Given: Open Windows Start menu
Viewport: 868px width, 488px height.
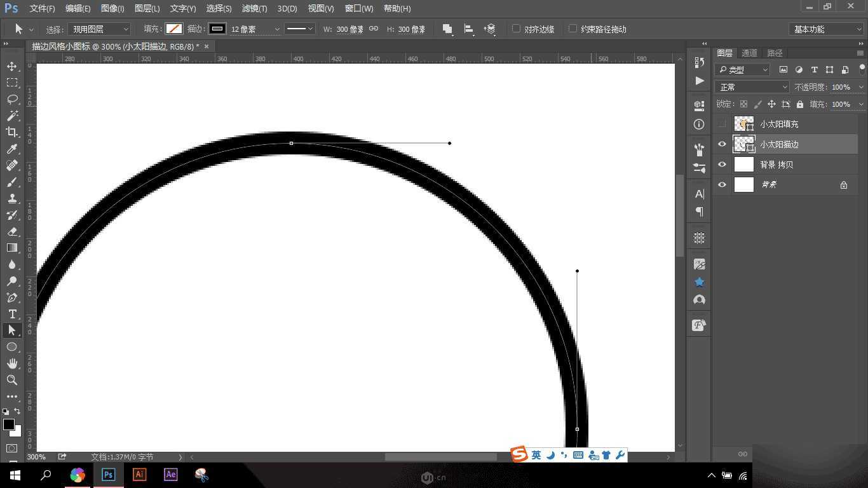Looking at the screenshot, I should pyautogui.click(x=15, y=475).
